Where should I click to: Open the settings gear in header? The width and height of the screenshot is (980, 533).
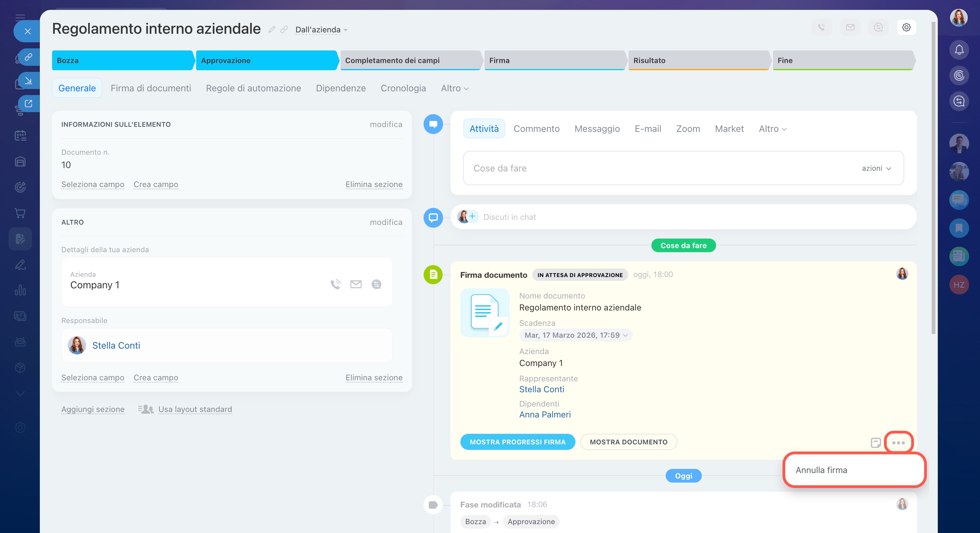(x=906, y=27)
